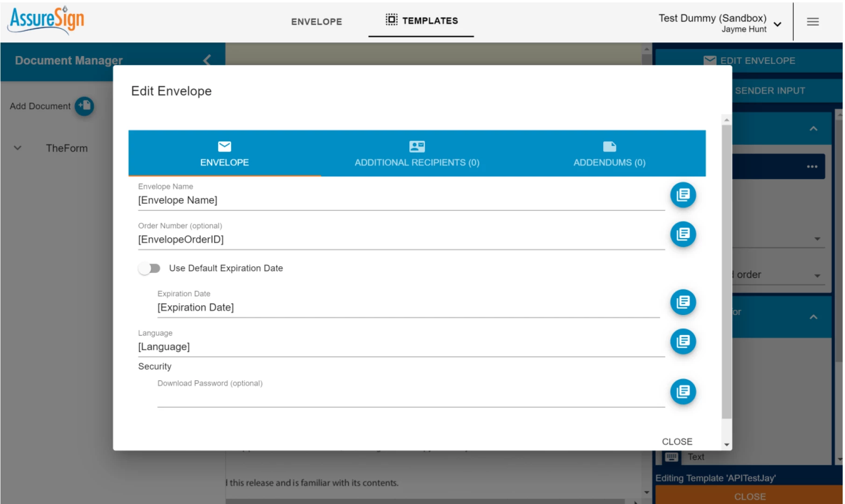Switch to Addendums (0) tab
Screen dimensions: 845x504
(x=609, y=154)
